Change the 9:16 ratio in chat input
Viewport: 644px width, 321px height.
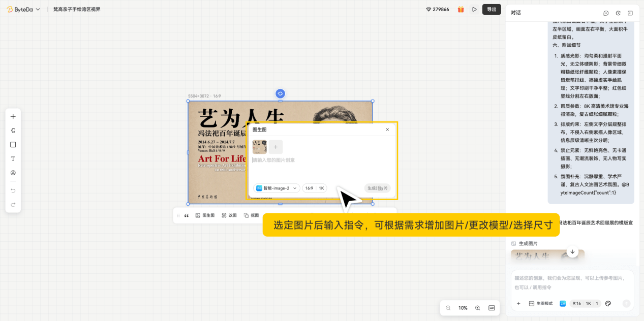click(x=576, y=303)
